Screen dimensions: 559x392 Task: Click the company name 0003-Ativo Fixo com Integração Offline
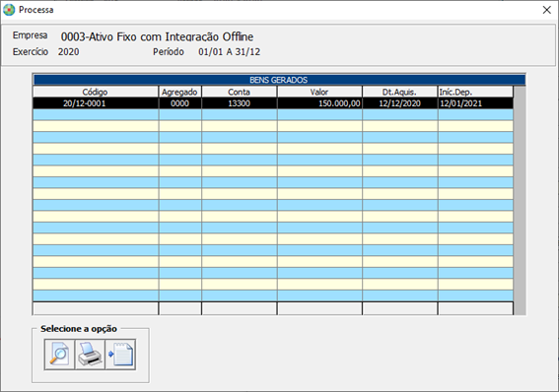pos(157,36)
